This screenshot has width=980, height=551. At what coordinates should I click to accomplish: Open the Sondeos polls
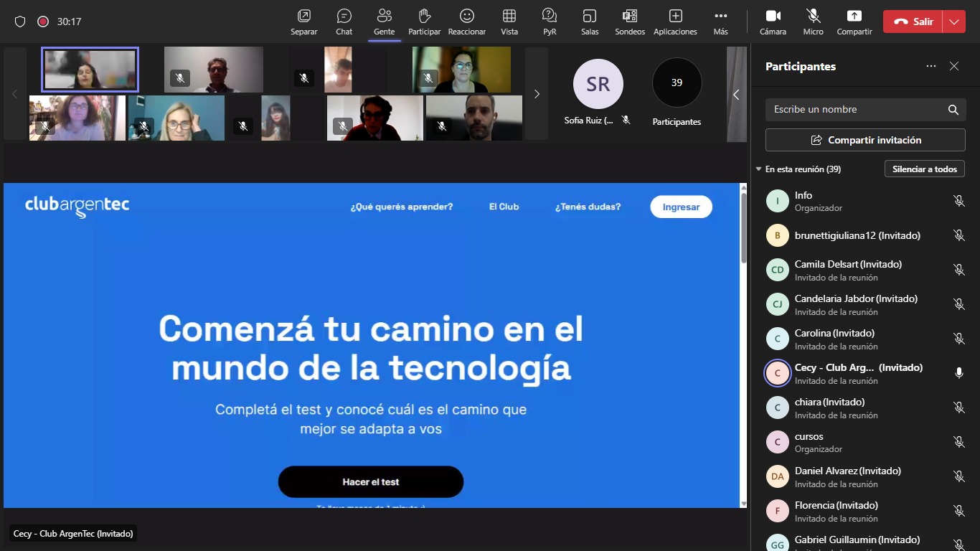click(630, 22)
